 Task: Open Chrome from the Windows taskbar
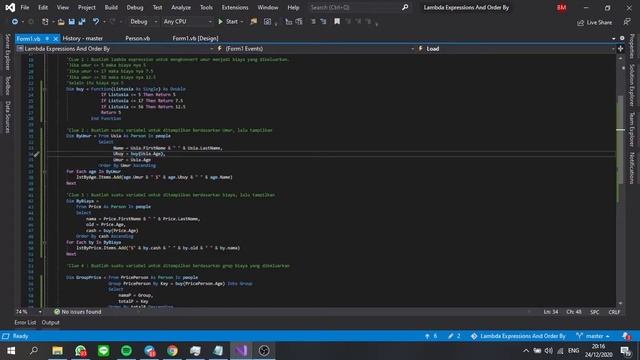coord(172,351)
